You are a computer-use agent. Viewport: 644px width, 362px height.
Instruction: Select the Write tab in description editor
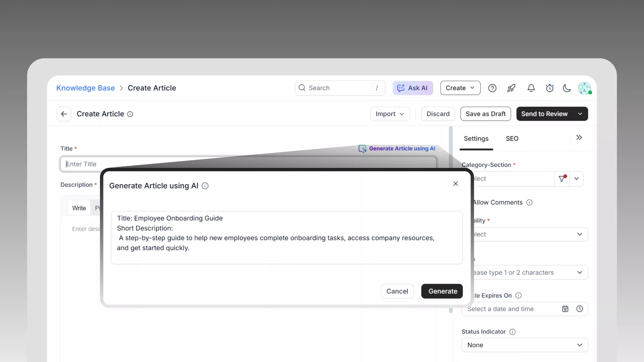click(x=79, y=208)
